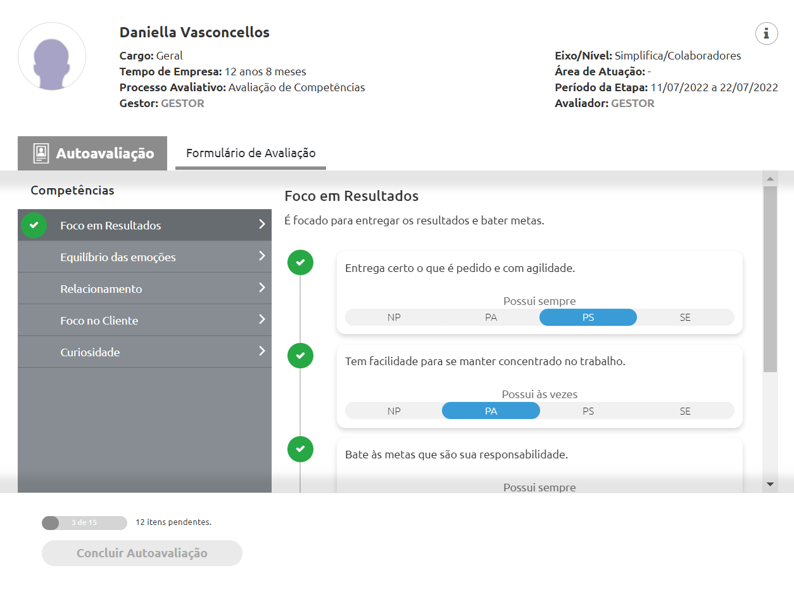
Task: Select PS for 'Tem facilidade' question
Action: [x=588, y=411]
